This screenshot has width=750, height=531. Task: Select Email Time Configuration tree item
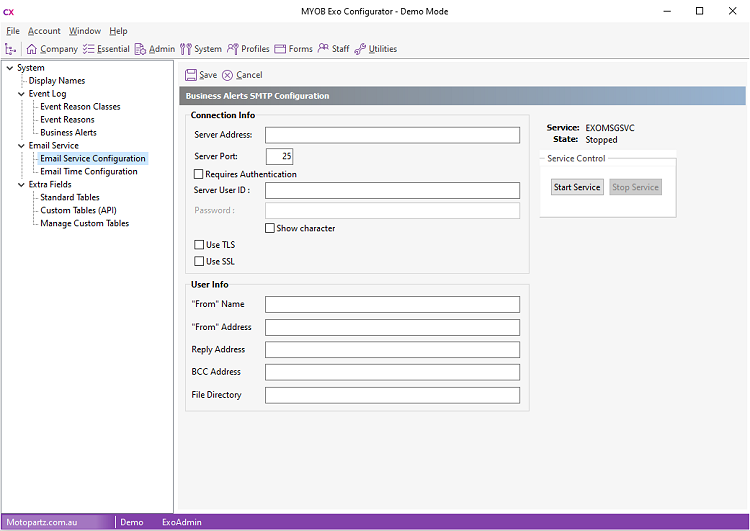click(x=89, y=171)
